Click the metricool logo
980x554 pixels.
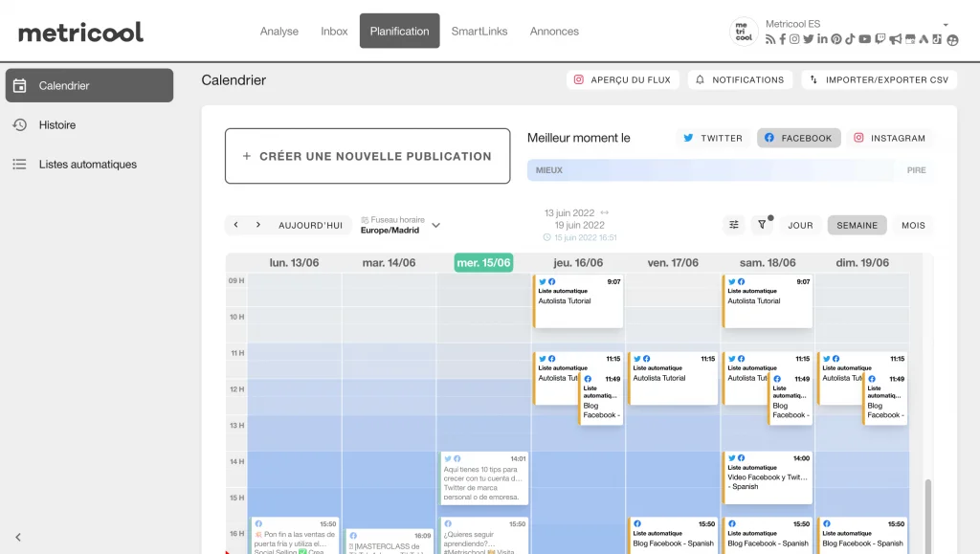tap(80, 32)
